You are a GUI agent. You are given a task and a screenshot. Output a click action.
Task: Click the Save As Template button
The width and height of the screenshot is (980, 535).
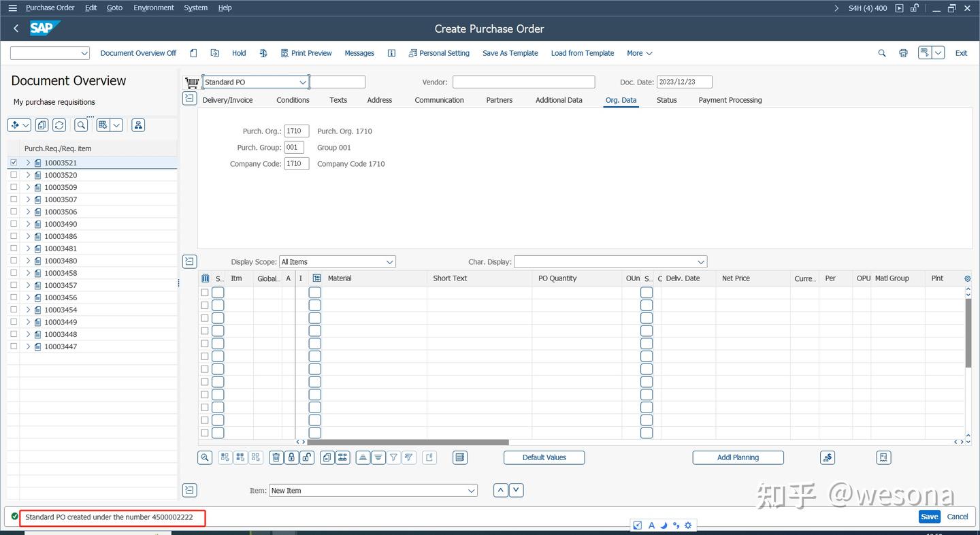pyautogui.click(x=510, y=52)
